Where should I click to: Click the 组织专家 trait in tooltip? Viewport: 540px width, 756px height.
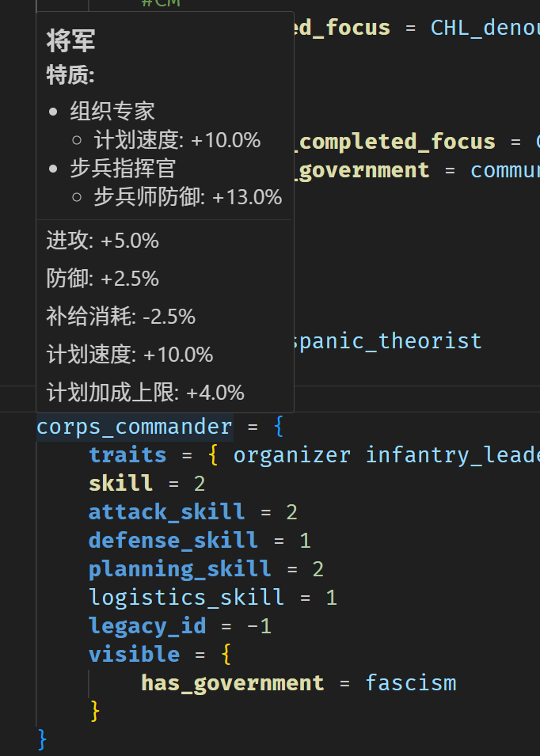[x=112, y=111]
